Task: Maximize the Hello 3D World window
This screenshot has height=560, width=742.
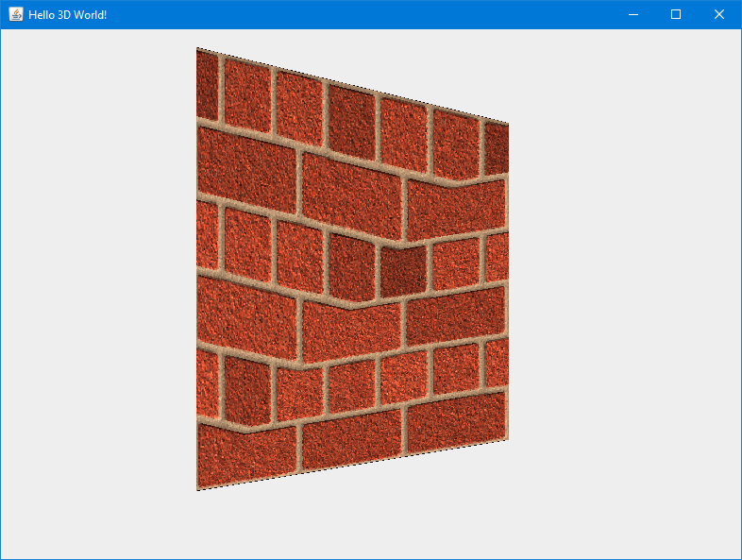Action: 676,15
